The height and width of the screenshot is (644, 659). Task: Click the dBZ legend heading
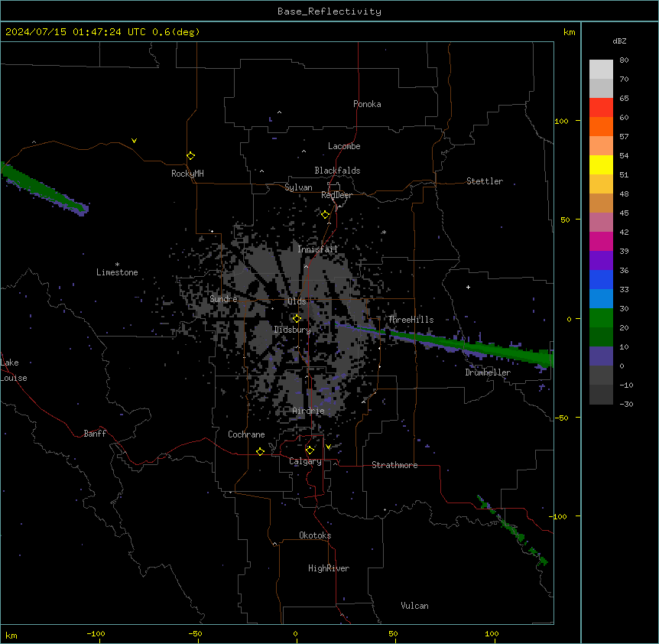click(619, 41)
